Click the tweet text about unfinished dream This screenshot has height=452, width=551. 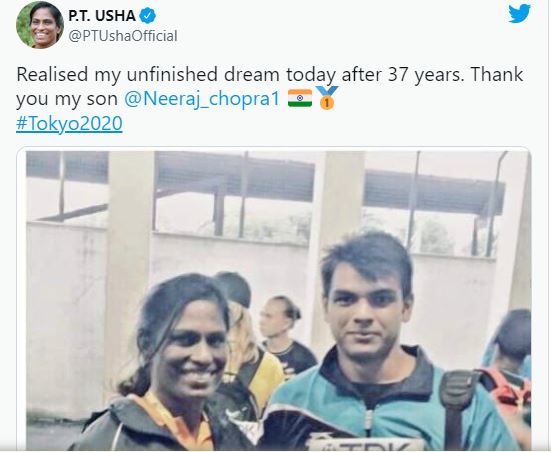[270, 86]
